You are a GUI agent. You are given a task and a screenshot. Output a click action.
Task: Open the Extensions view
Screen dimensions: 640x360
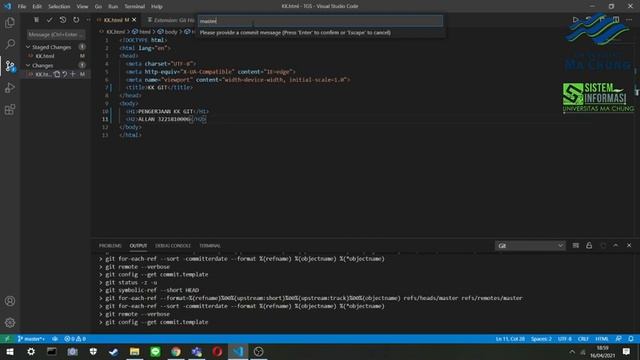pos(10,109)
